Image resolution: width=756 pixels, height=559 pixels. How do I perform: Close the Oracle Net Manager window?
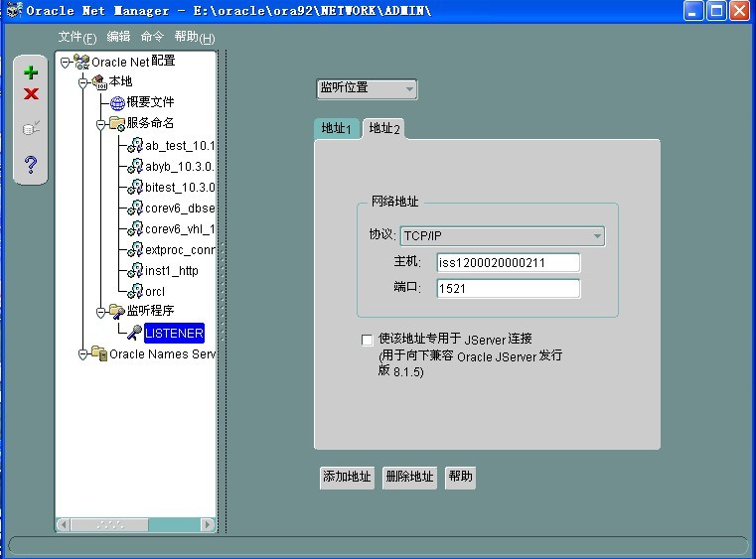click(739, 10)
